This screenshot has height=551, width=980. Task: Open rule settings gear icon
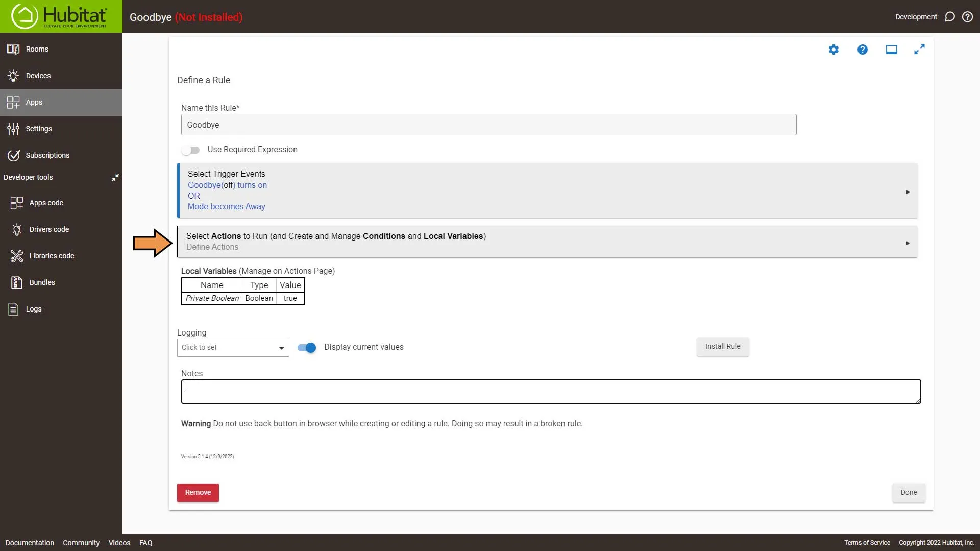[834, 50]
